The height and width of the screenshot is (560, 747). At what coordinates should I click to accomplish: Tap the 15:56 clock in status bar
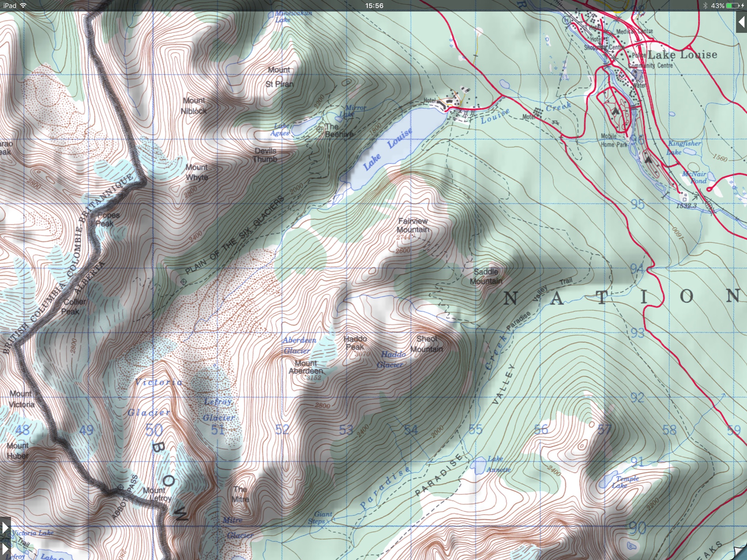[374, 5]
